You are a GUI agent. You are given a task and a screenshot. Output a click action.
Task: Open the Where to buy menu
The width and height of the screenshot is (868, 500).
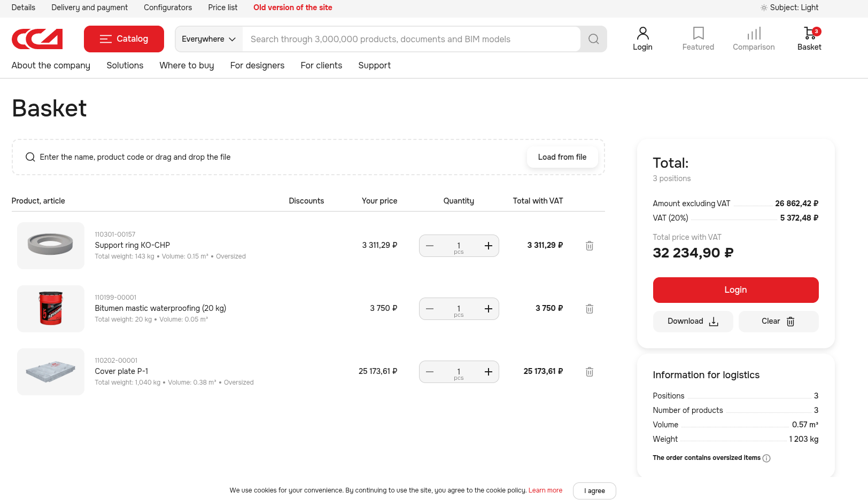[187, 65]
